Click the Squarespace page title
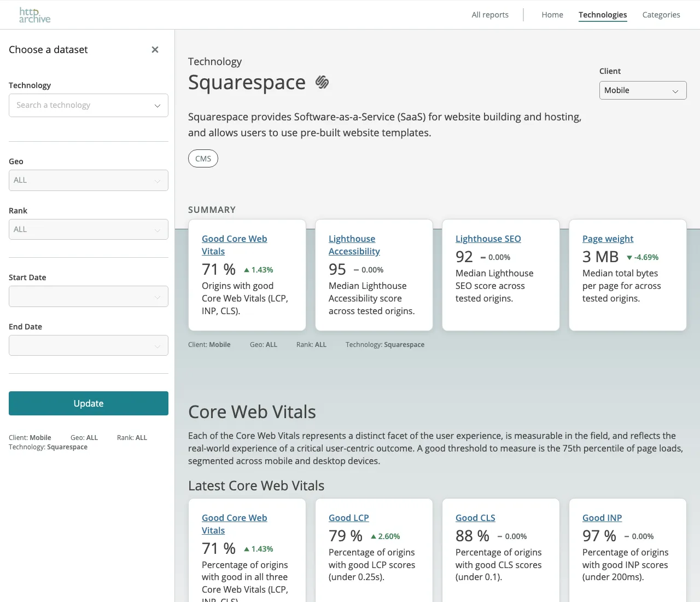Image resolution: width=700 pixels, height=602 pixels. (247, 82)
